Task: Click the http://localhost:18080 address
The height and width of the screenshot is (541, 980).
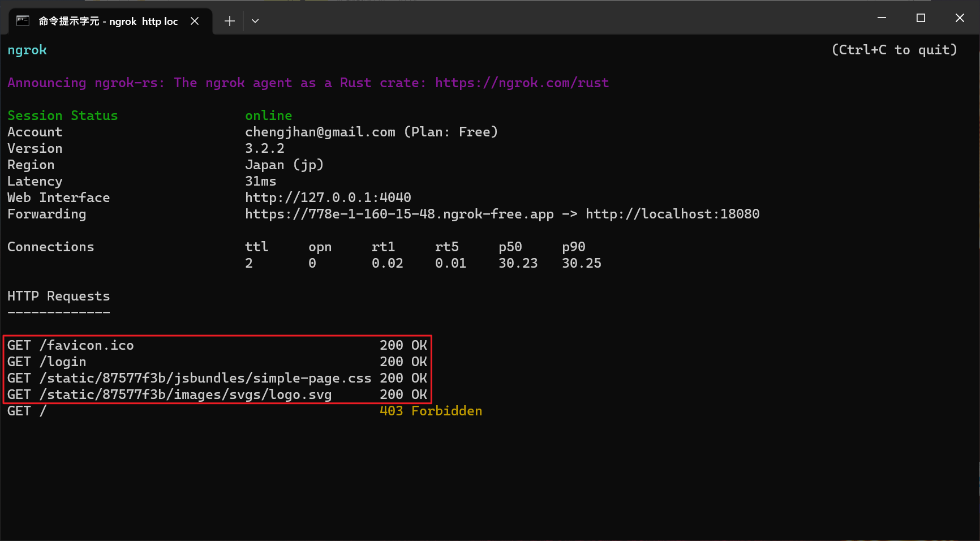Action: [x=672, y=214]
